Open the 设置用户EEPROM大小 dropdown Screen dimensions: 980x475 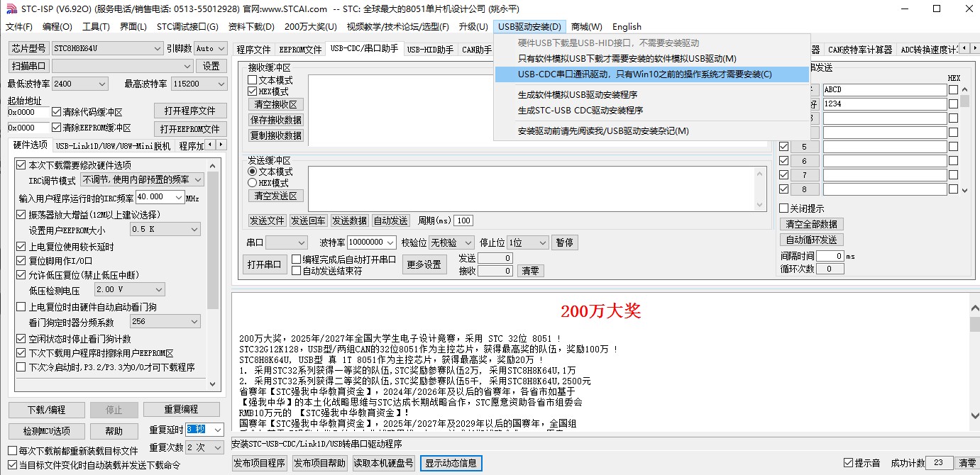[x=165, y=230]
